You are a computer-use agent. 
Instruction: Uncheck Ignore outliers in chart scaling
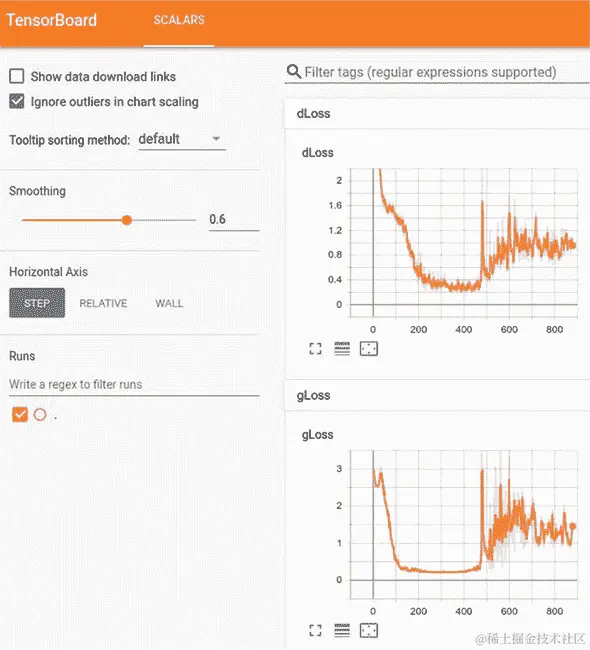click(17, 102)
